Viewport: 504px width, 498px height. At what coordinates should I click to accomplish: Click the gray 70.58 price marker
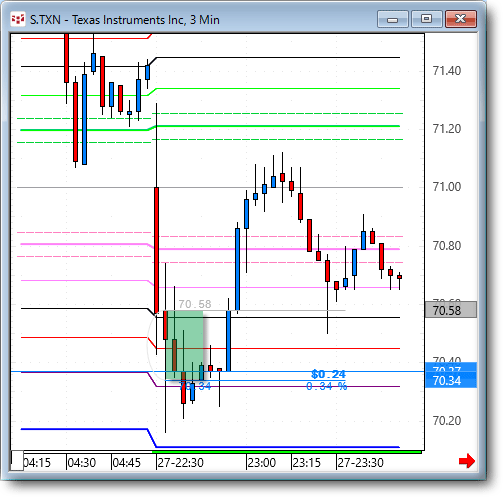[x=451, y=310]
